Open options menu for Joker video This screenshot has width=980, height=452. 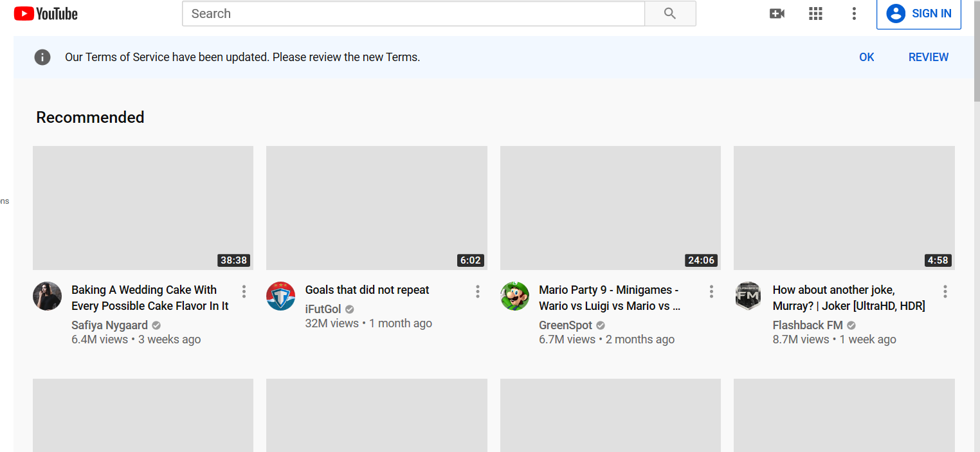945,292
